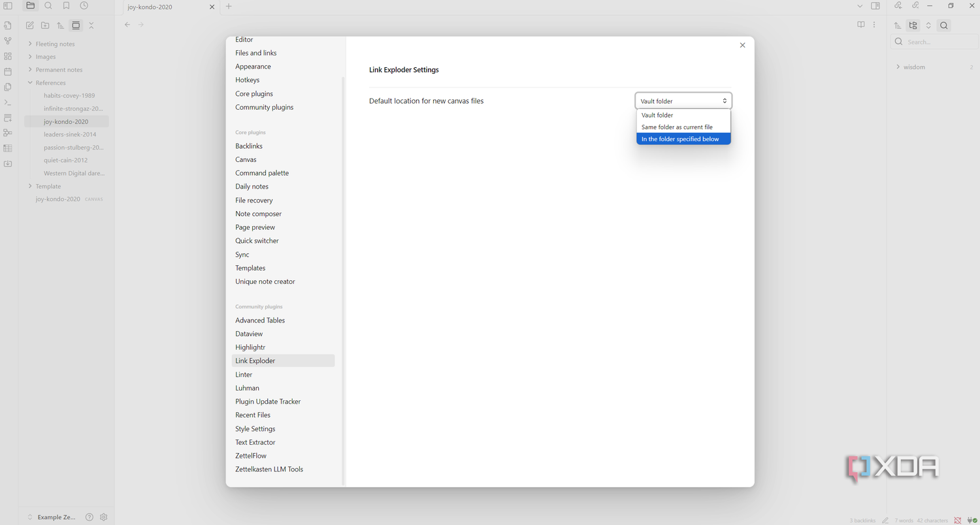Screen dimensions: 980x525
Task: Open the help icon beside the vault name
Action: [90, 517]
